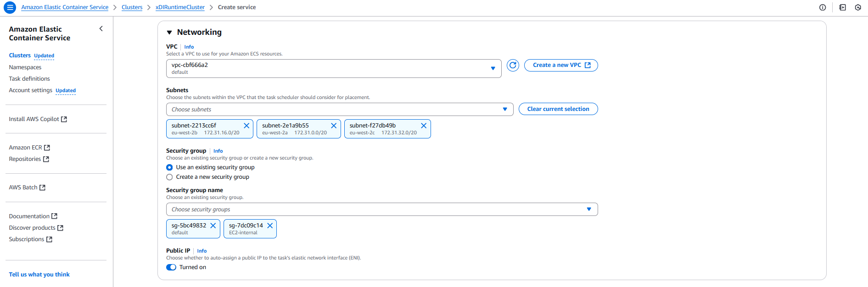Click Create a new VPC button
The width and height of the screenshot is (868, 287).
tap(561, 65)
